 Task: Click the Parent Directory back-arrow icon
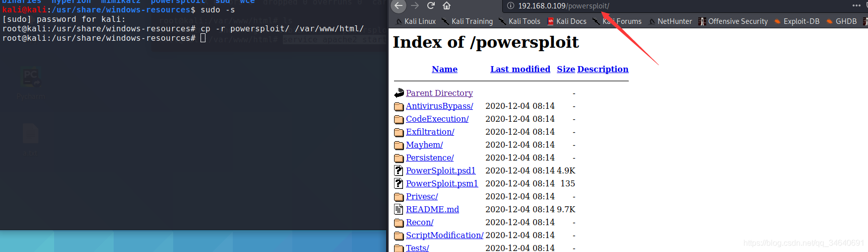pyautogui.click(x=399, y=93)
